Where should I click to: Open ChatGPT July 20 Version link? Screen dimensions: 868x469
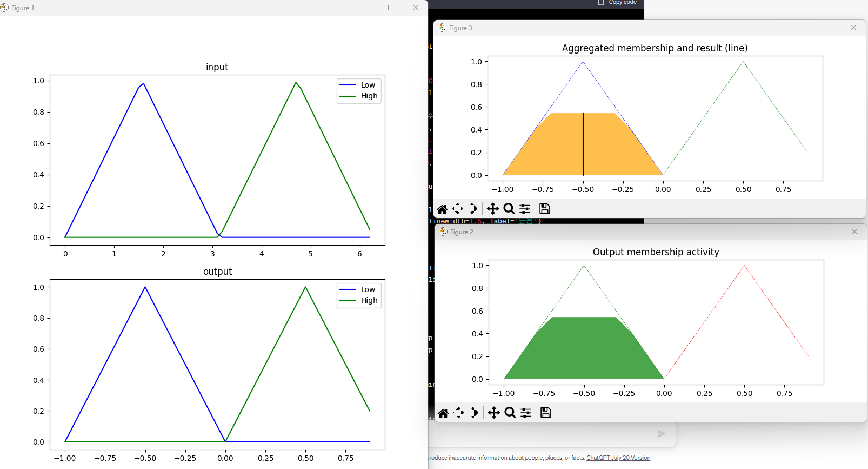[x=618, y=458]
